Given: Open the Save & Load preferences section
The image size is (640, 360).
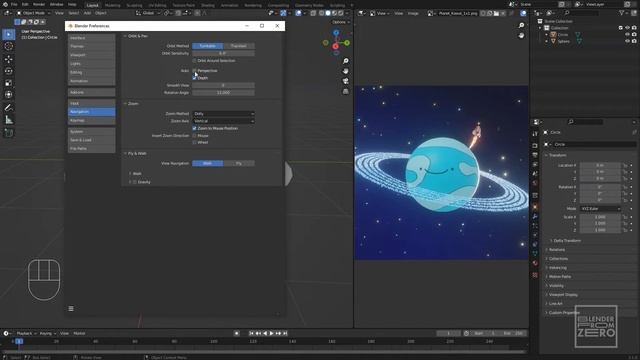Looking at the screenshot, I should (91, 140).
